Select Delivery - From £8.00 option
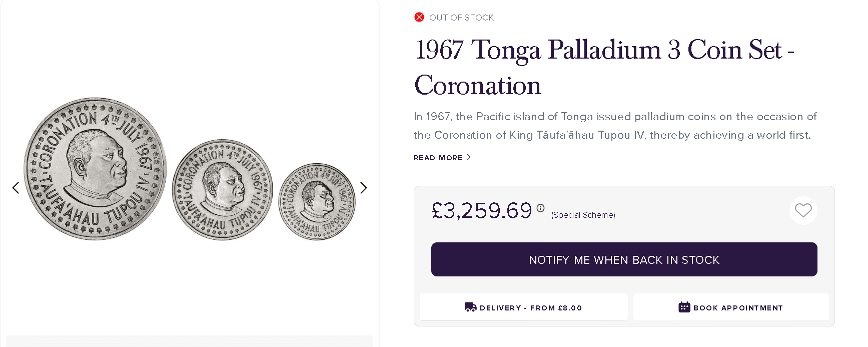868x347 pixels. (530, 308)
